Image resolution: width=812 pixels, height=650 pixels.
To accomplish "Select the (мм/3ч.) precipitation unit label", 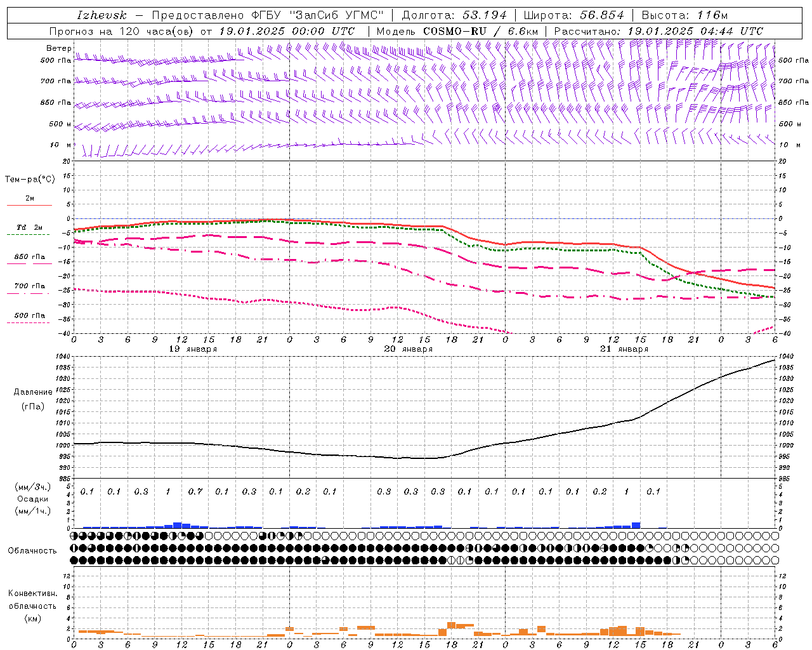I will (33, 487).
